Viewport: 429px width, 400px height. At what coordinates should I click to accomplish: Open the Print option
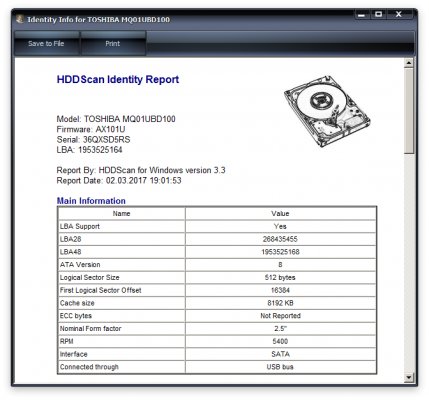(113, 43)
